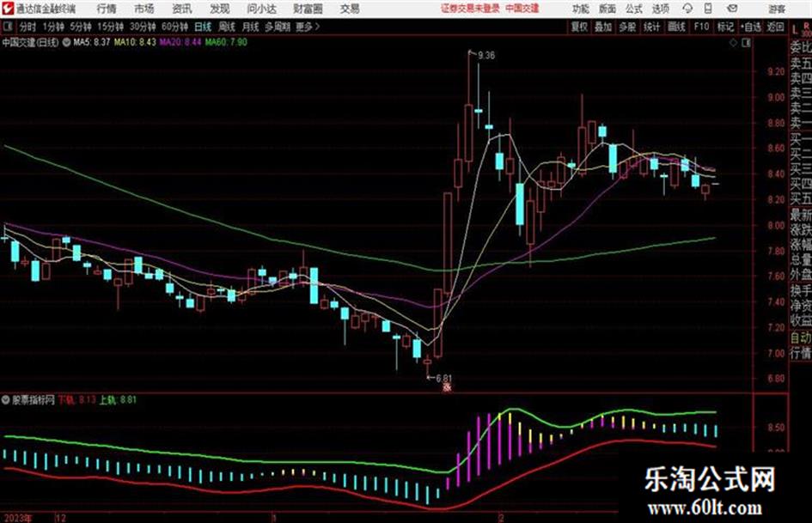Click the MA5: 8.37 label
The image size is (812, 523).
92,42
